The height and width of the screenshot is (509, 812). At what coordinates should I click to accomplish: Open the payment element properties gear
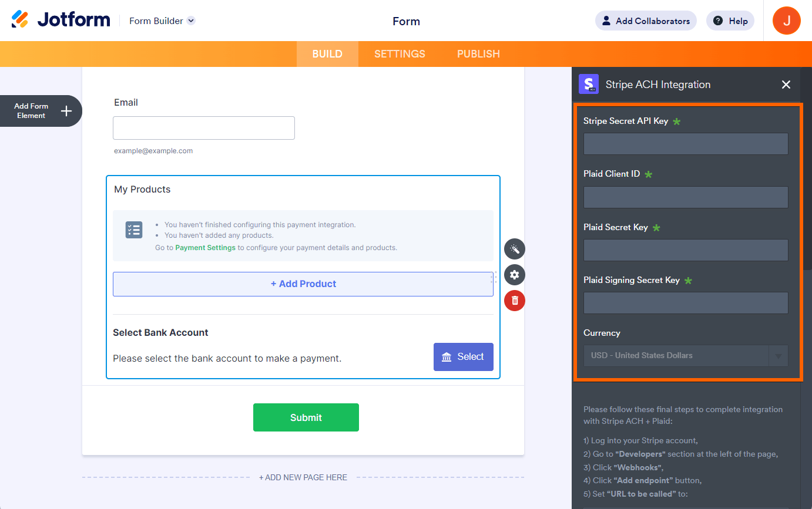pyautogui.click(x=515, y=275)
